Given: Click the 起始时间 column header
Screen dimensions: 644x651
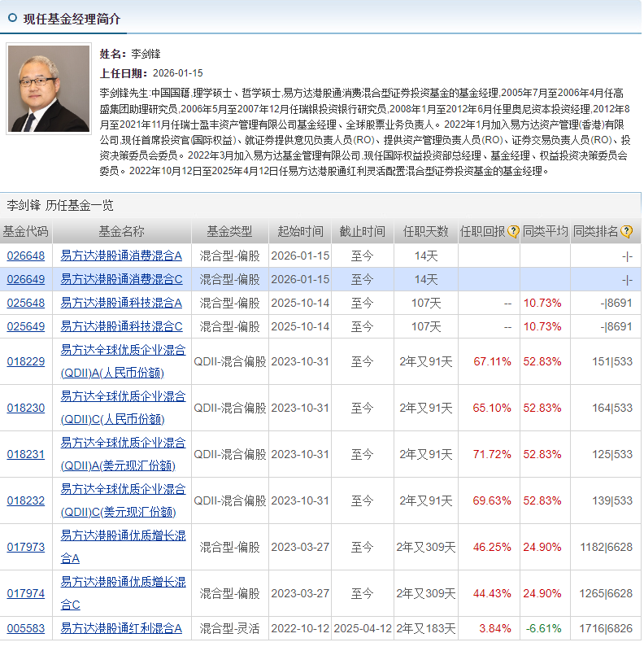Looking at the screenshot, I should (300, 232).
